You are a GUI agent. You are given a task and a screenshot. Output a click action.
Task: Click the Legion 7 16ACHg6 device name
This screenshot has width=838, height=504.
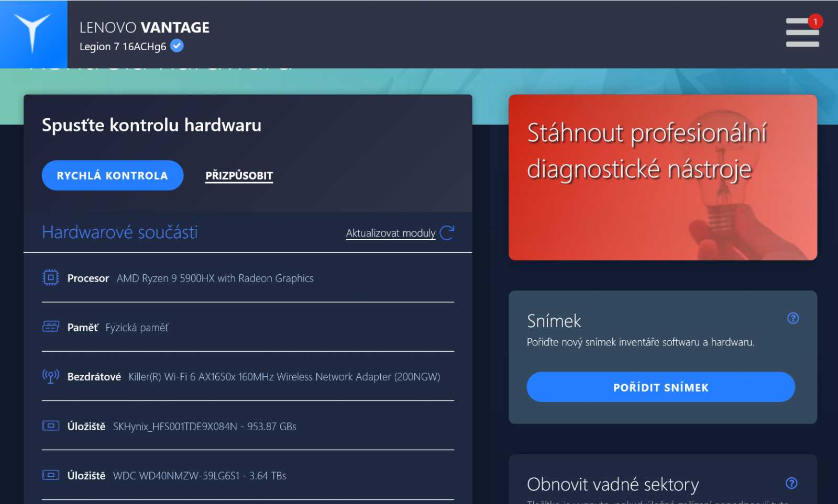click(x=123, y=47)
